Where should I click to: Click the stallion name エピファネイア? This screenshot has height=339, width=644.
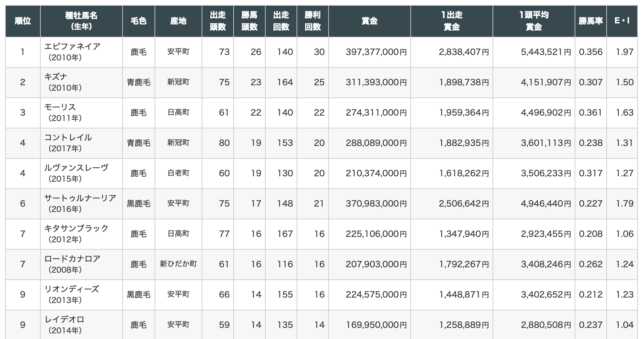point(72,46)
